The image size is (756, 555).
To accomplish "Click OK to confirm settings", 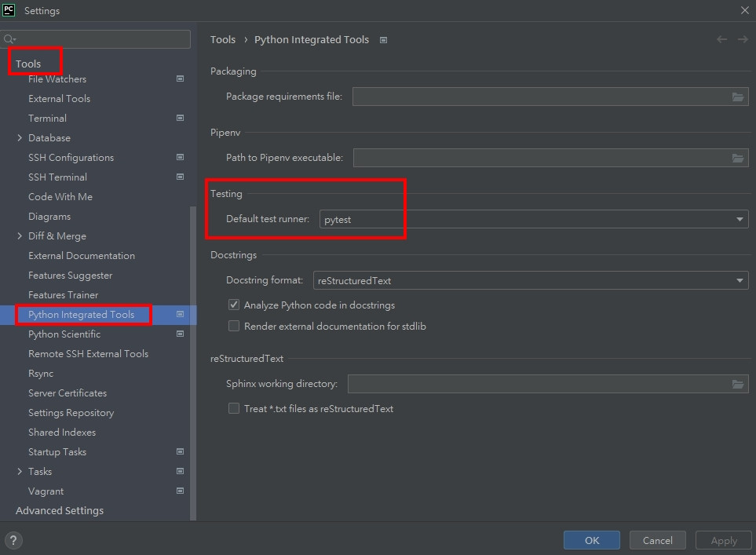I will pos(592,540).
